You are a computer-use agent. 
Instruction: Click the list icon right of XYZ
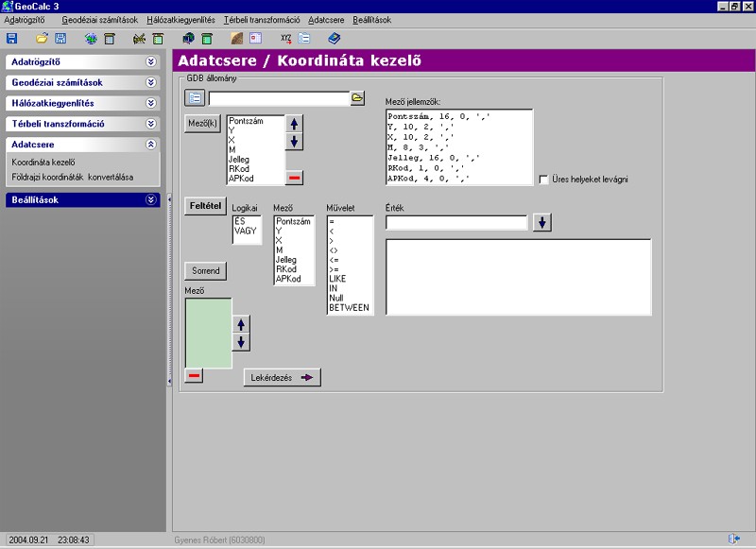coord(304,38)
